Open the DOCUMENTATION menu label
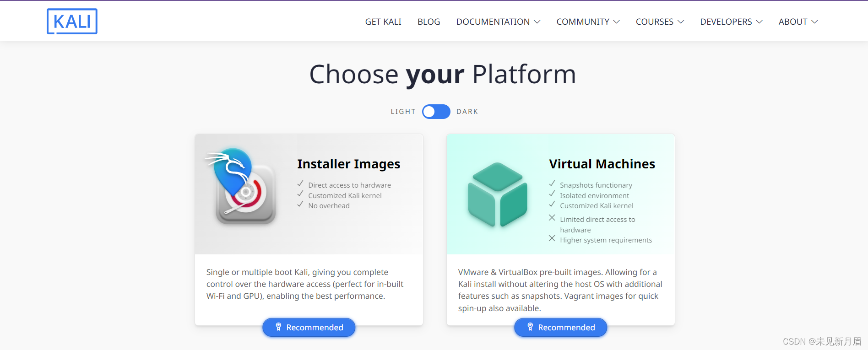 [x=493, y=22]
